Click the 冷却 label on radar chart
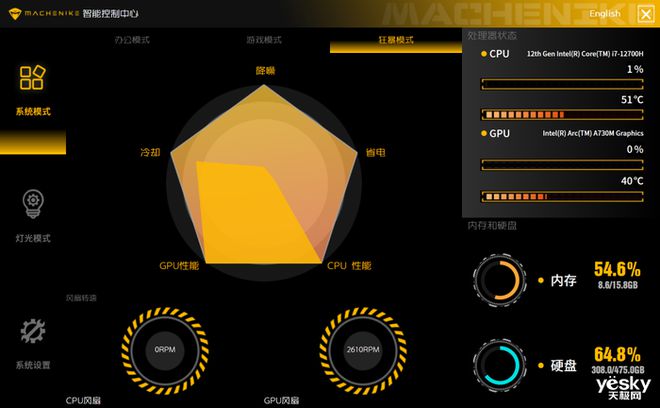660x408 pixels. (x=150, y=152)
